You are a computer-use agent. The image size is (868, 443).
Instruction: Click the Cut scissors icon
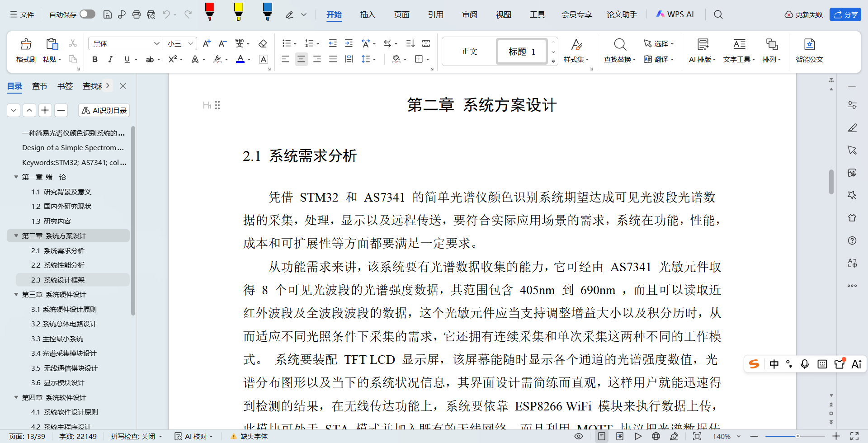pyautogui.click(x=72, y=43)
